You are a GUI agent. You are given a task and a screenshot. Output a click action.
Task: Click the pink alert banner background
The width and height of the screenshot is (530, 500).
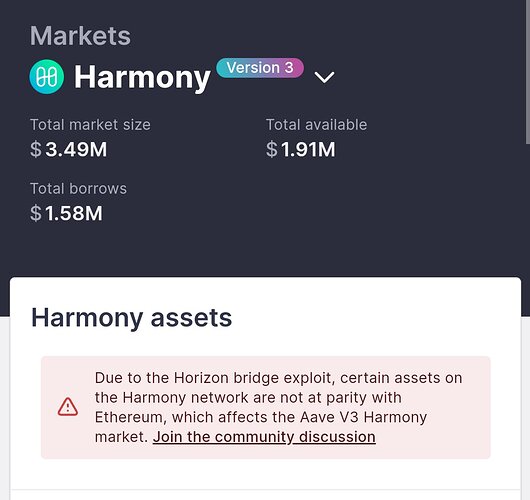[266, 407]
